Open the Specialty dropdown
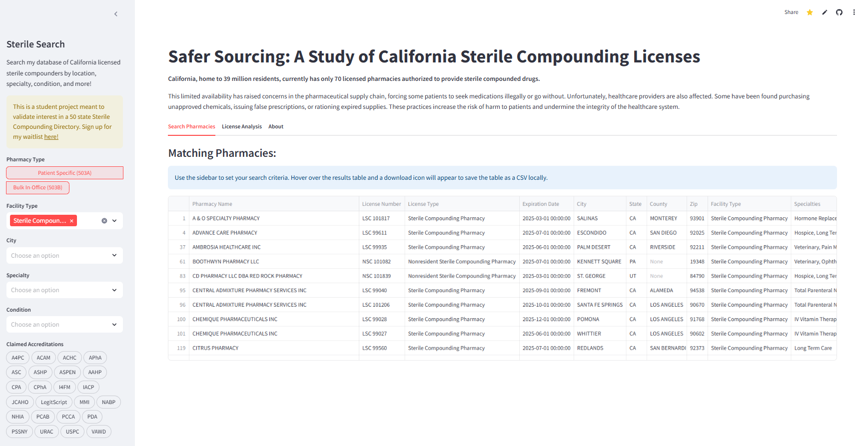 tap(64, 290)
